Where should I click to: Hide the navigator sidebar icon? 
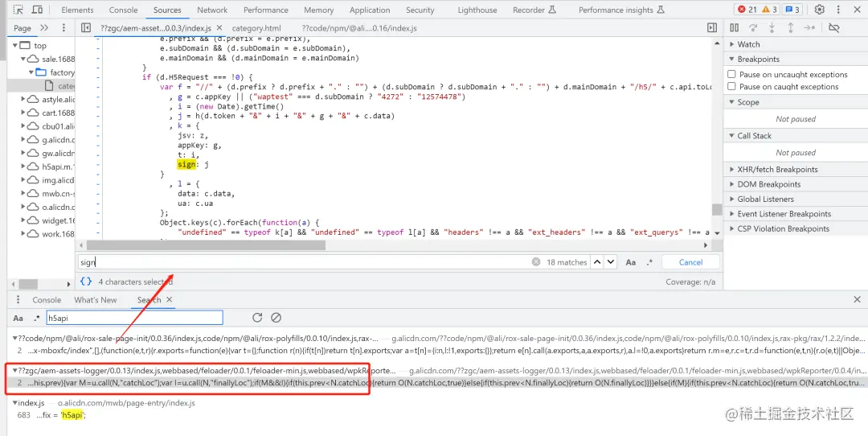pyautogui.click(x=85, y=27)
